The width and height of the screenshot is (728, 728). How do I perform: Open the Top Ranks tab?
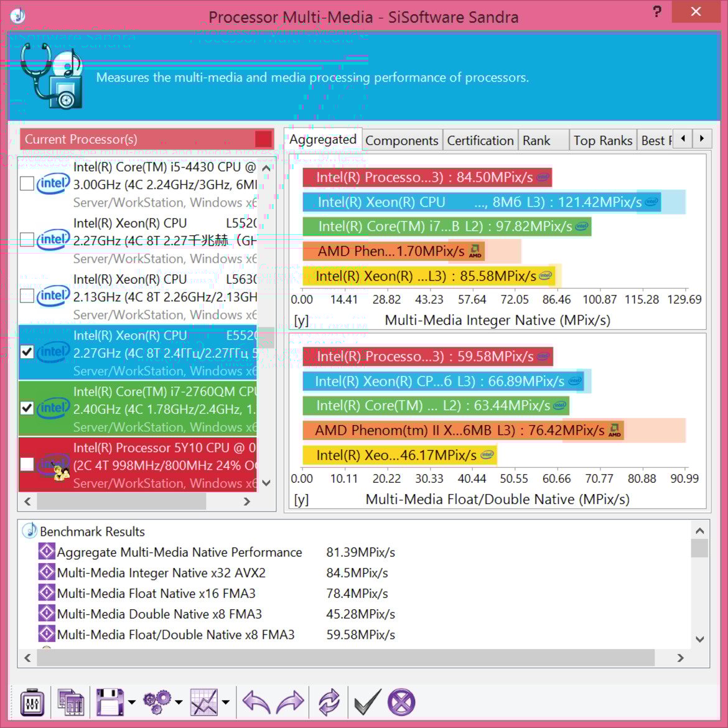pos(603,140)
